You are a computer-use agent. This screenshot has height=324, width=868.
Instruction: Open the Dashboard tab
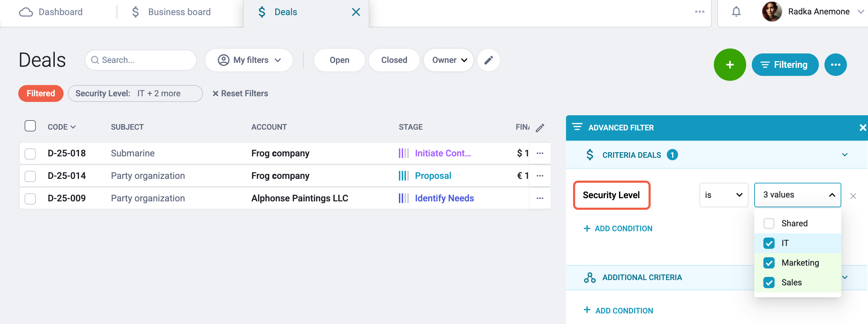pyautogui.click(x=51, y=12)
